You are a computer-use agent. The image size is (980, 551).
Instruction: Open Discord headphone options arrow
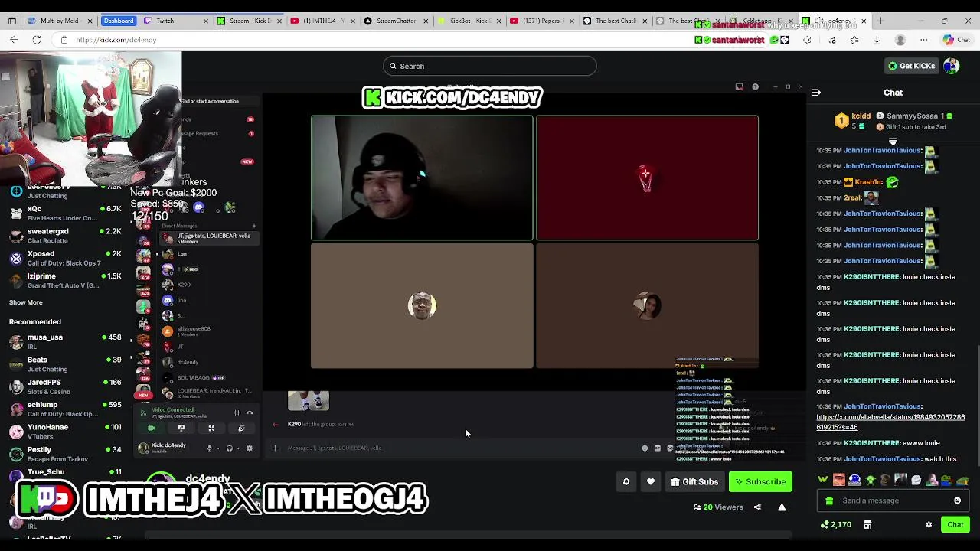click(x=238, y=448)
